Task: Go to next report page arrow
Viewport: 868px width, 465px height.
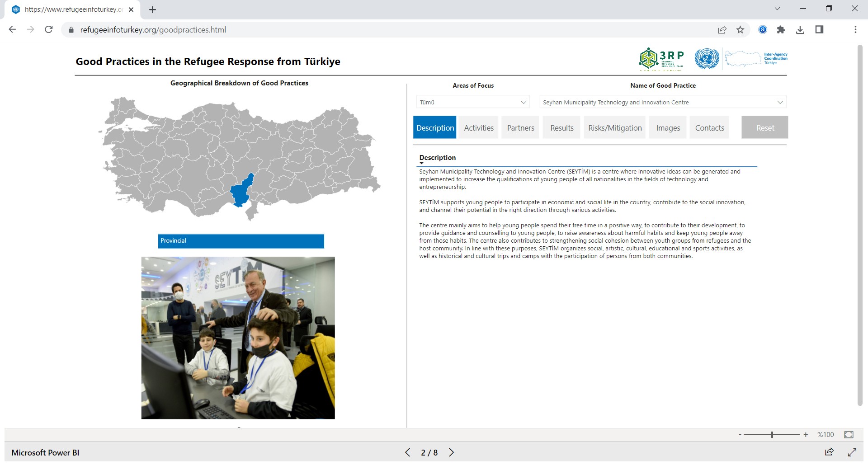Action: 451,452
